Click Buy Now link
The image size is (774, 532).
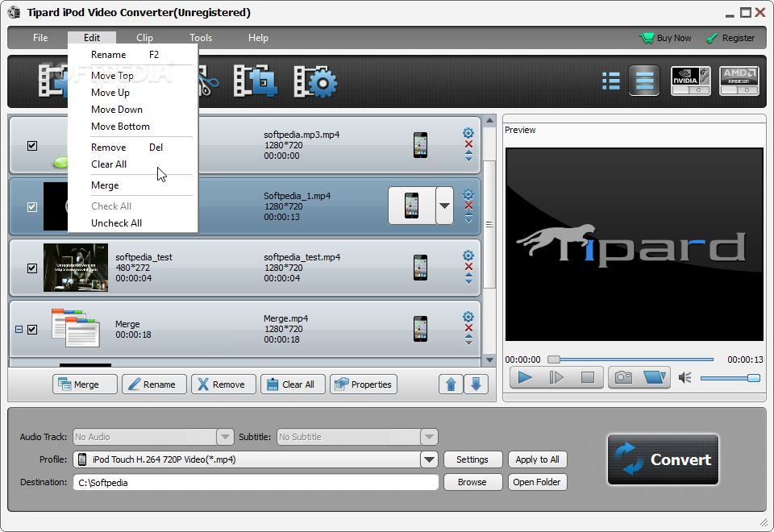tap(665, 38)
